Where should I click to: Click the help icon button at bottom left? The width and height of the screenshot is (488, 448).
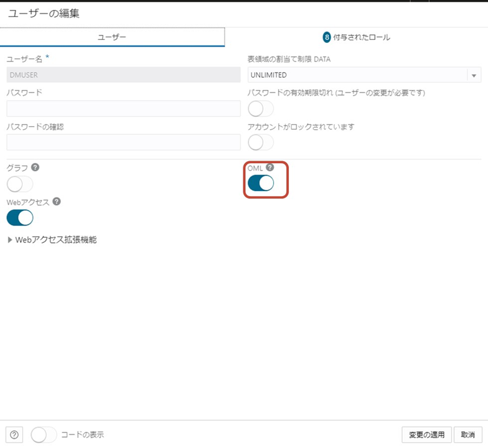pyautogui.click(x=14, y=434)
